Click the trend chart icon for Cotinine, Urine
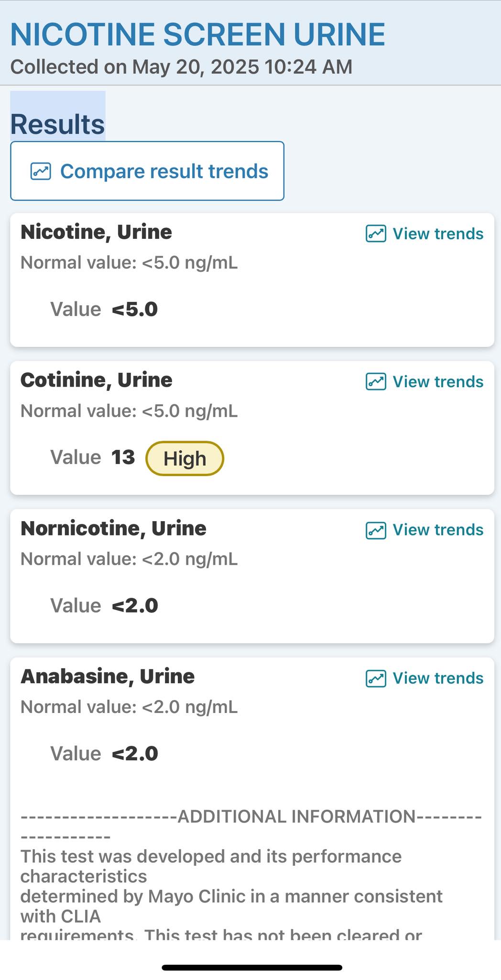Viewport: 501px width, 980px height. point(376,381)
